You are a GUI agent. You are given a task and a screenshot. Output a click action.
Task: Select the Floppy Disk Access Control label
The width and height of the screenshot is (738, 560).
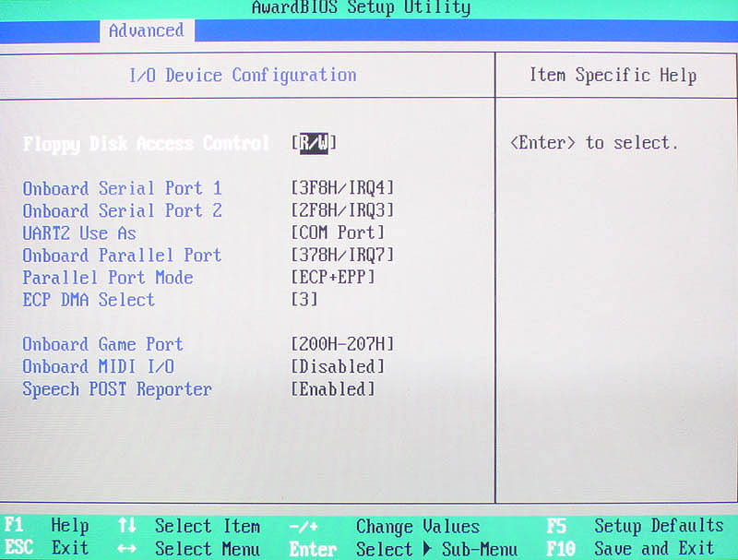point(146,144)
